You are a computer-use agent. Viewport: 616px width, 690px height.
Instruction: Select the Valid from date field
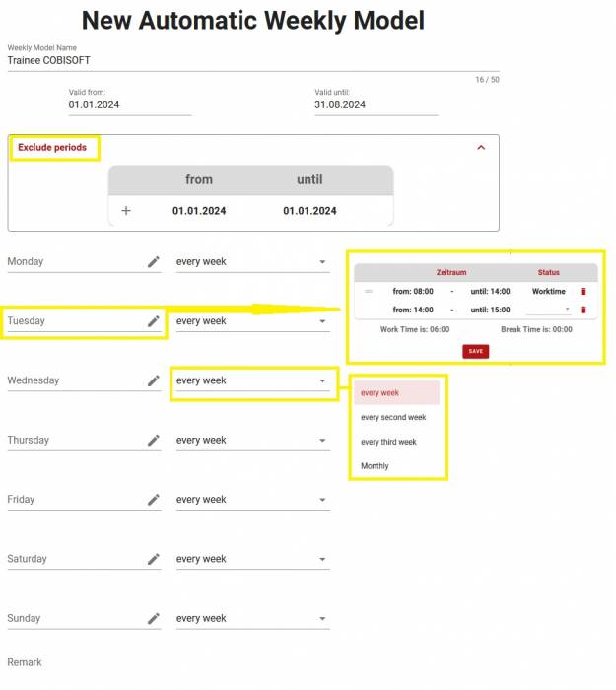[x=128, y=104]
